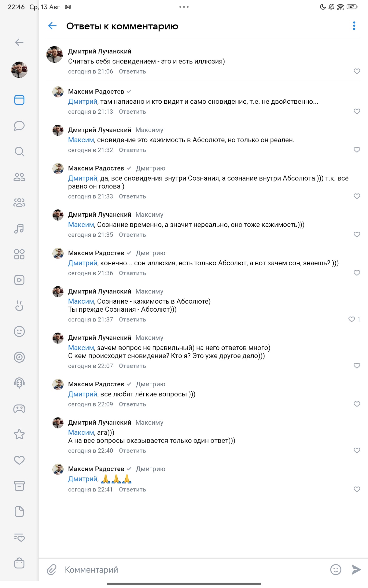Open the Максим Радостев name on 21:33 reply
This screenshot has width=368, height=588.
click(x=96, y=168)
